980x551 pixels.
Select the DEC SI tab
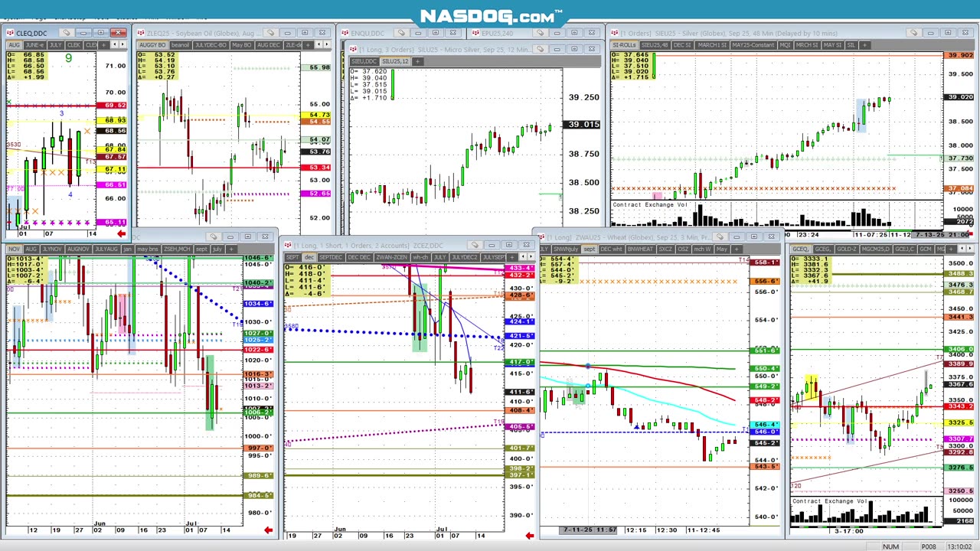[x=682, y=44]
